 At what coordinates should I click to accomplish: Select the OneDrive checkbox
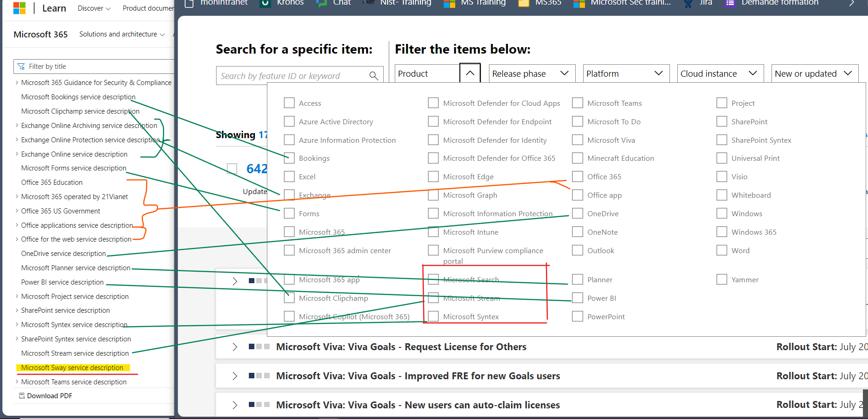click(577, 213)
